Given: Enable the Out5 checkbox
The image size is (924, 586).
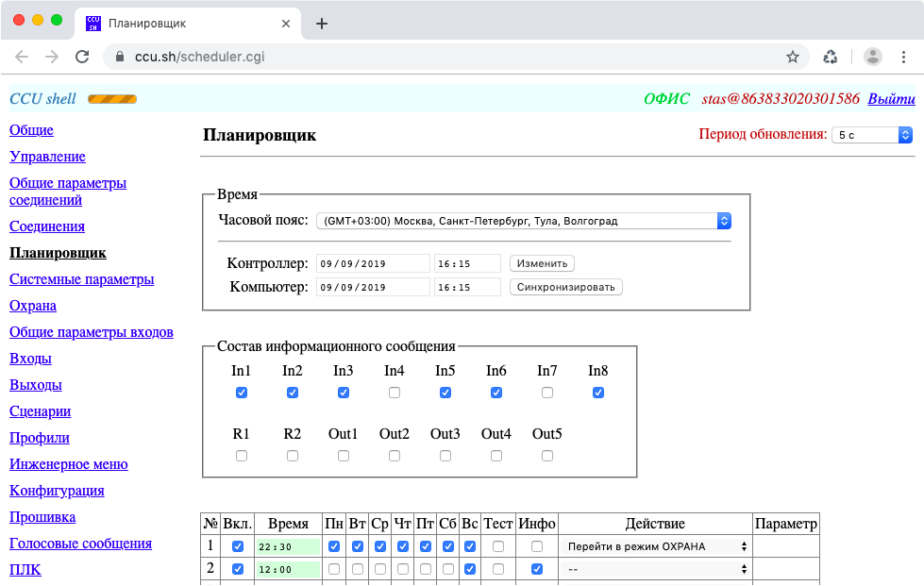Looking at the screenshot, I should coord(546,455).
